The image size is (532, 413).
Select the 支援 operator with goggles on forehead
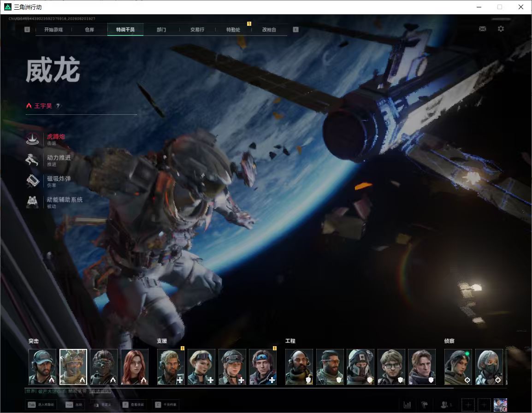pos(201,367)
